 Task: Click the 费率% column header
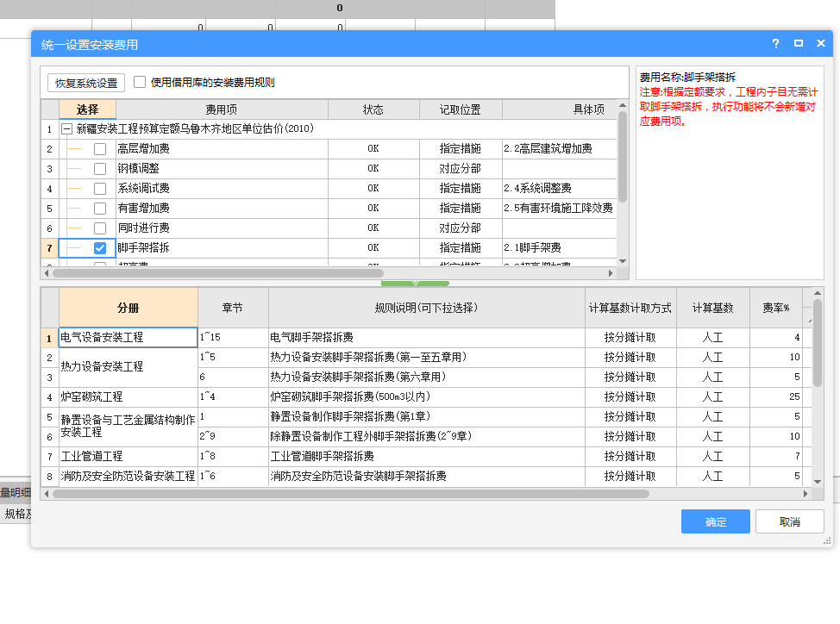pyautogui.click(x=775, y=308)
